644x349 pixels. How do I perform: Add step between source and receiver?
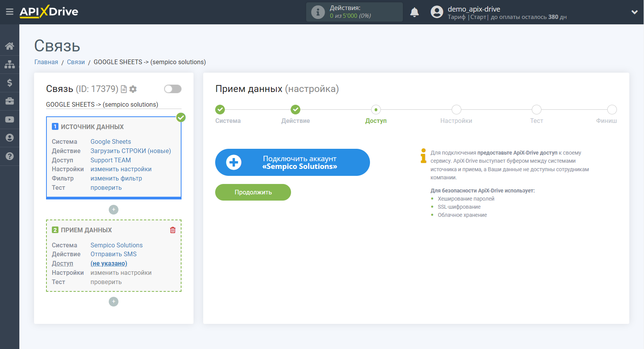(113, 209)
